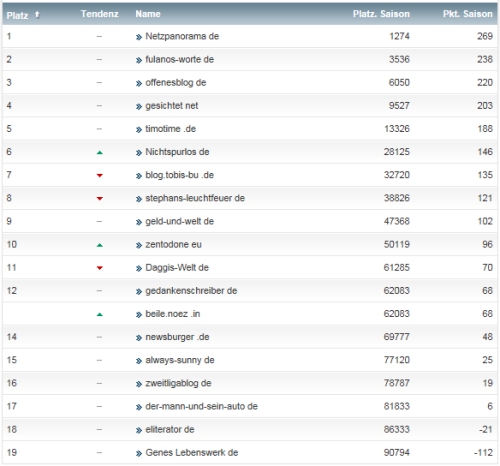The image size is (500, 466).
Task: Click the red down arrow in the stephans-leuchtfeuer row
Action: click(99, 199)
